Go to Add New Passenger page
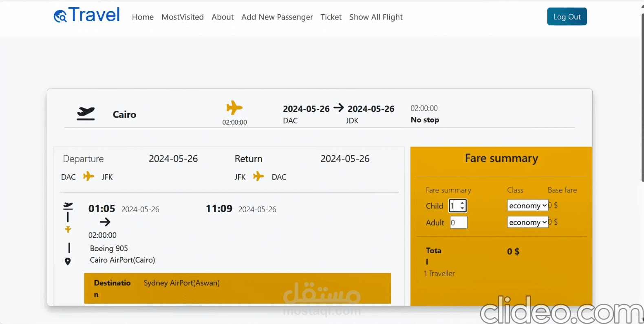Image resolution: width=644 pixels, height=324 pixels. pyautogui.click(x=277, y=17)
